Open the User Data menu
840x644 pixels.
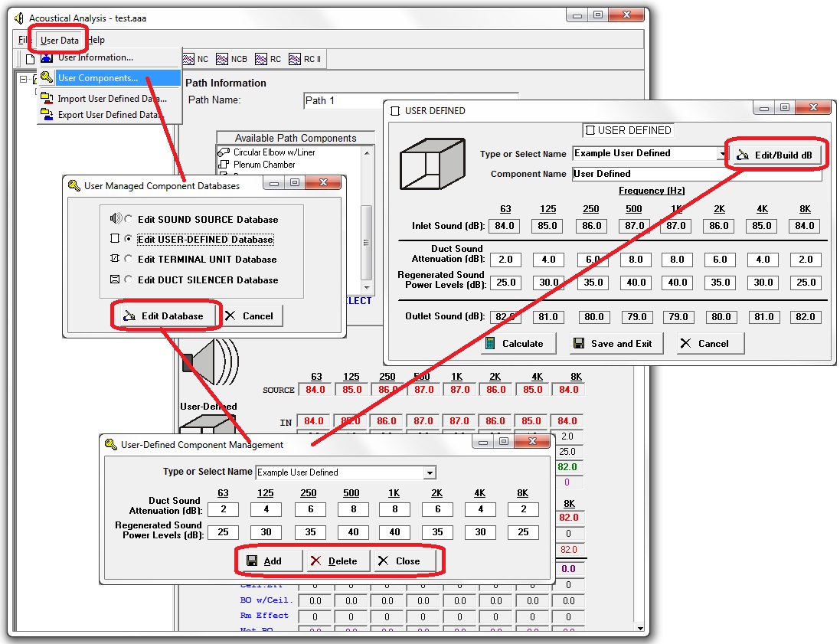[59, 40]
